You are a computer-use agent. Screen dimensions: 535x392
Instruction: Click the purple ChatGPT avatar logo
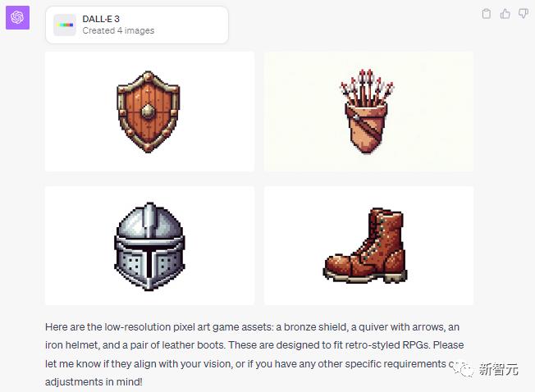[x=17, y=17]
